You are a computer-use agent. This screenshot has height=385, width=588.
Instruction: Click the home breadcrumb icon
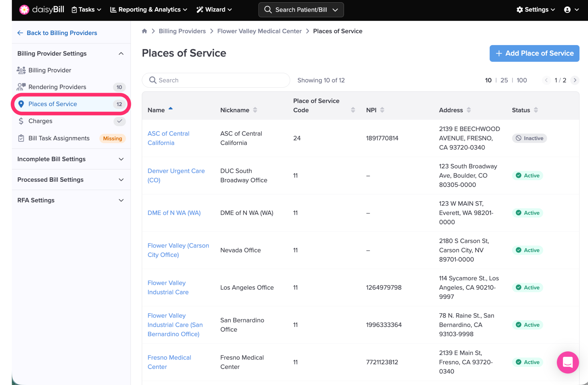(144, 31)
